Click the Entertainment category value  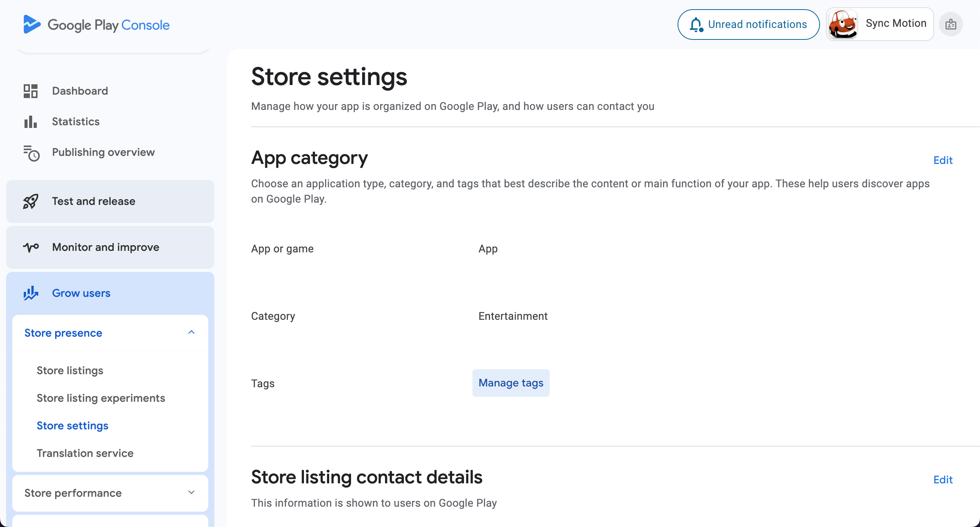click(513, 316)
